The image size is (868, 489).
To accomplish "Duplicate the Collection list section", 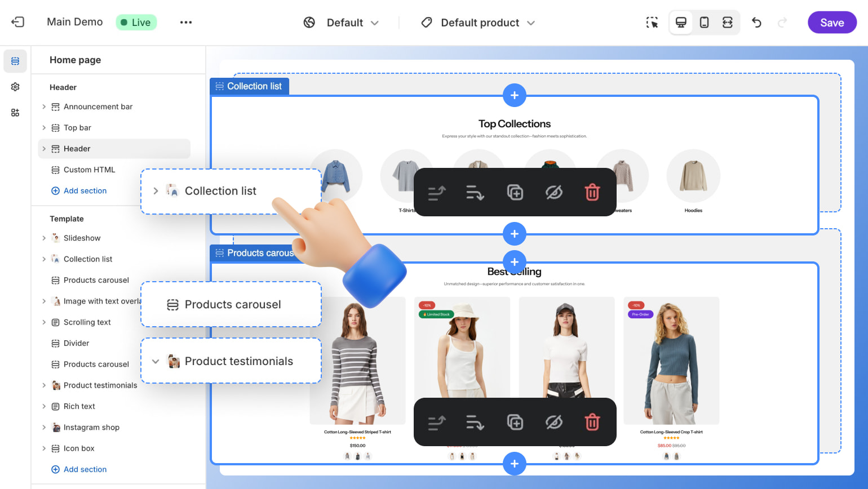I will click(515, 193).
